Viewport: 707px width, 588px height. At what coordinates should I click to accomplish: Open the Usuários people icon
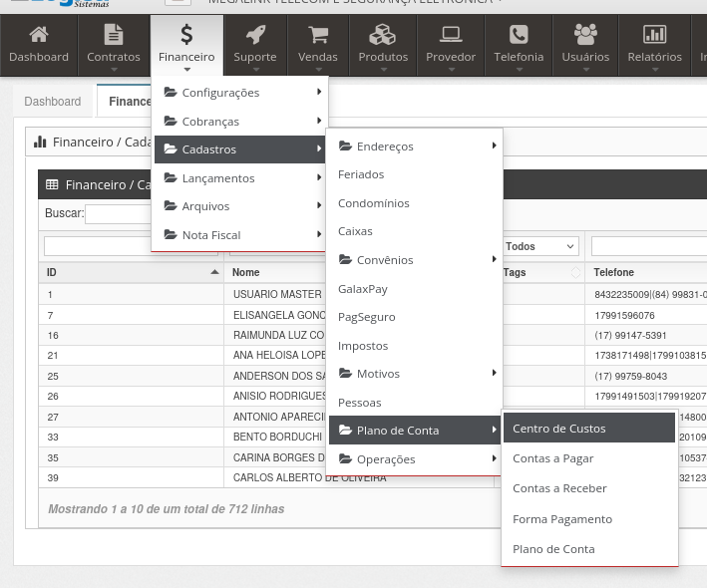click(x=585, y=34)
